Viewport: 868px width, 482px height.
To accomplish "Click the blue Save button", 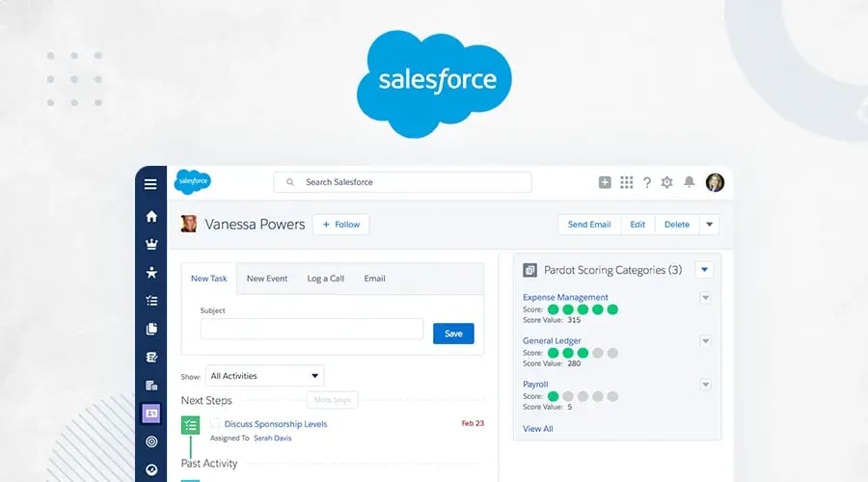I will point(453,334).
